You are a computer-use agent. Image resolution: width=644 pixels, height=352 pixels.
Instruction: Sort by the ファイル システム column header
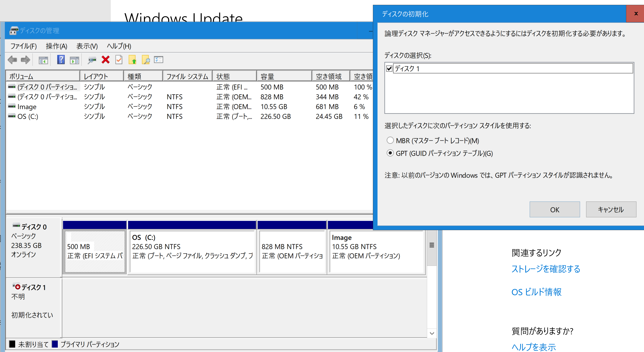(187, 76)
